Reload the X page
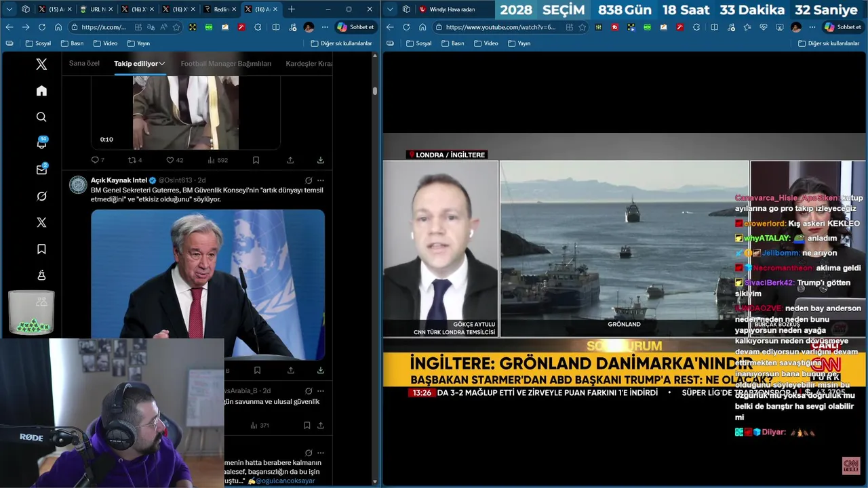Screen dimensions: 868x488 pos(42,27)
